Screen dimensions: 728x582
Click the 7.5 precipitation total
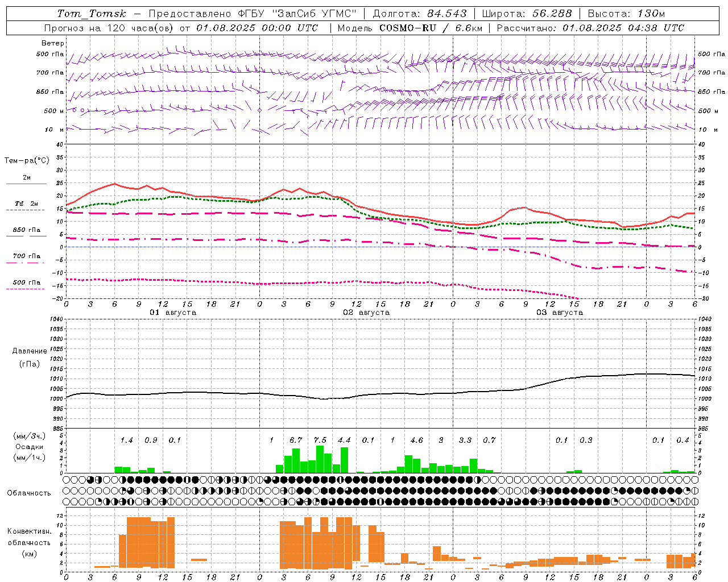tap(320, 440)
